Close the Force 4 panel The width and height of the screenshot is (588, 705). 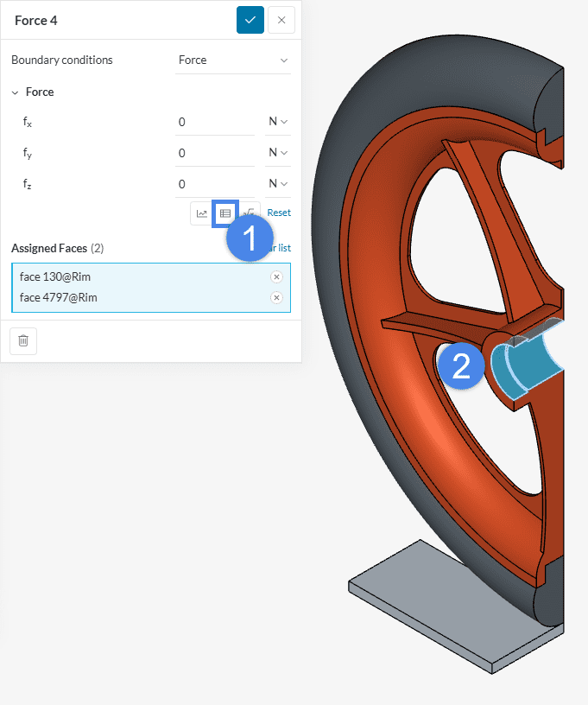coord(281,20)
